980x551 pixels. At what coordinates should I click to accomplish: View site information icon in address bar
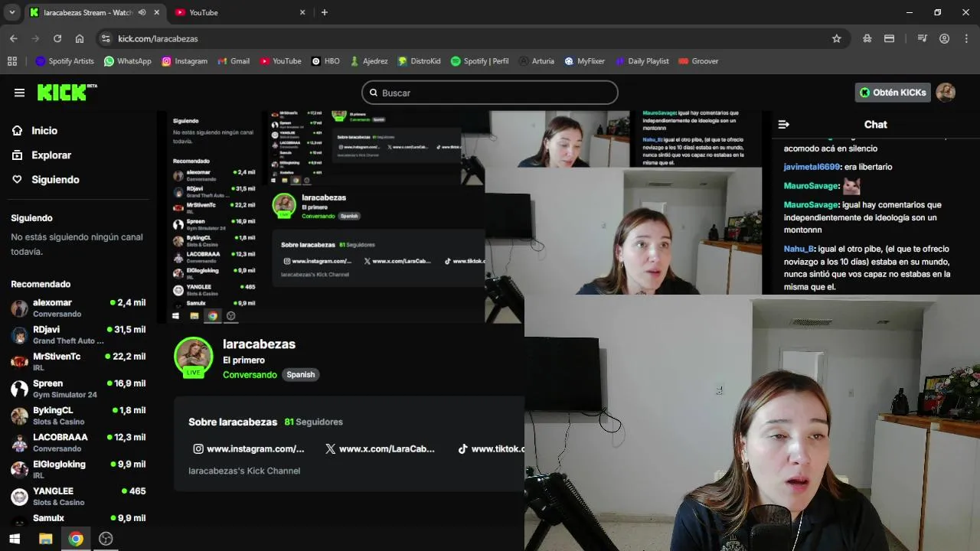coord(106,38)
